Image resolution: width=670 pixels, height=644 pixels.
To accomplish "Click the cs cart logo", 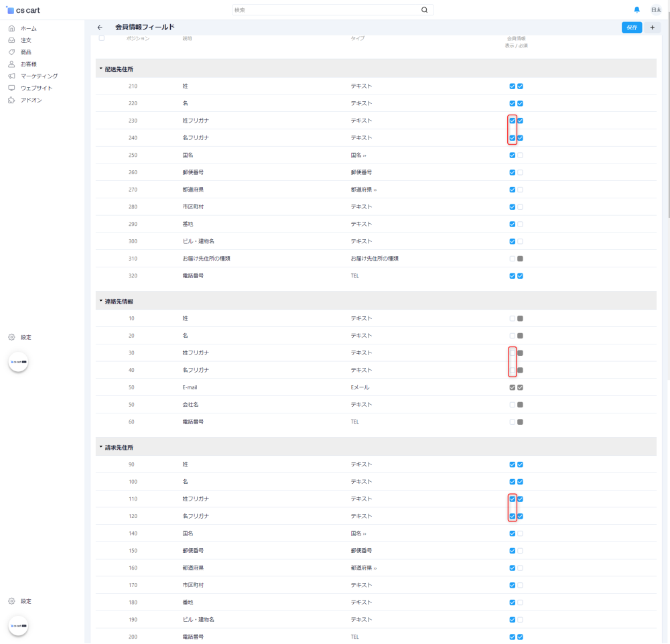I will coord(23,10).
